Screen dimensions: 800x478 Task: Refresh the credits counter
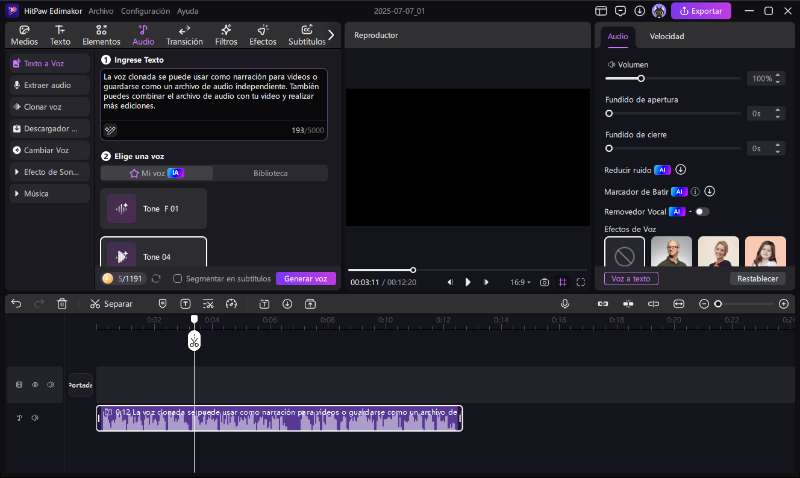pos(156,279)
